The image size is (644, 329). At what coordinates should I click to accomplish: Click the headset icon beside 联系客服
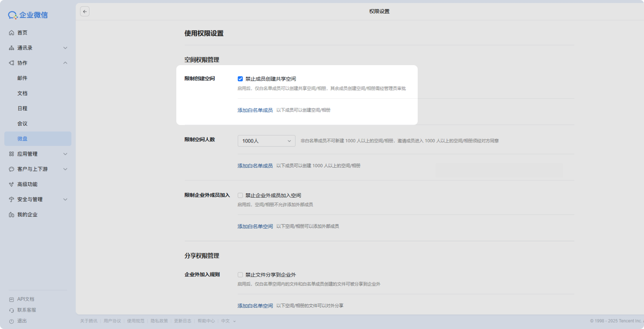[12, 310]
